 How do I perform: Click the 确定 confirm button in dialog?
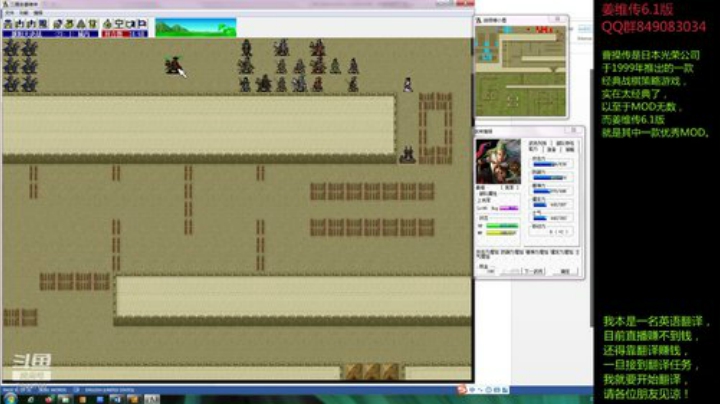click(x=565, y=271)
